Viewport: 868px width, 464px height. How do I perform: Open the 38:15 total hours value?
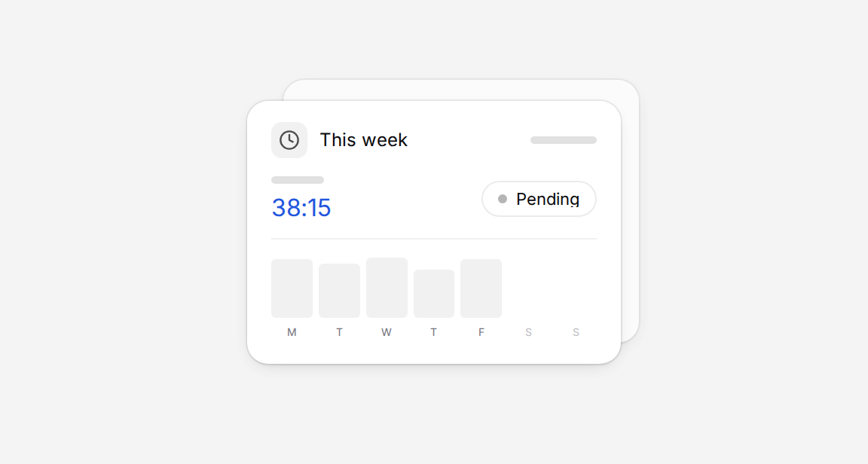coord(301,208)
